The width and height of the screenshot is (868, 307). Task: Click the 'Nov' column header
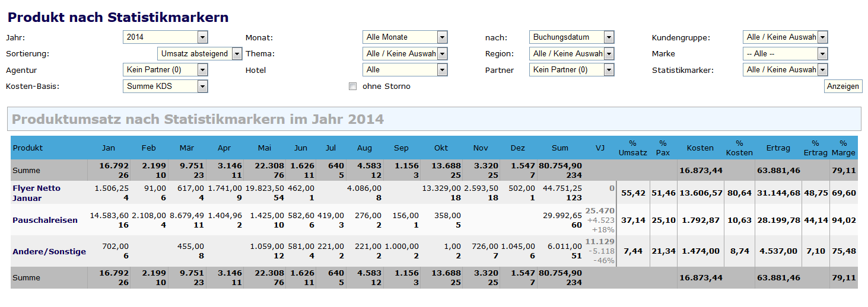pyautogui.click(x=481, y=148)
